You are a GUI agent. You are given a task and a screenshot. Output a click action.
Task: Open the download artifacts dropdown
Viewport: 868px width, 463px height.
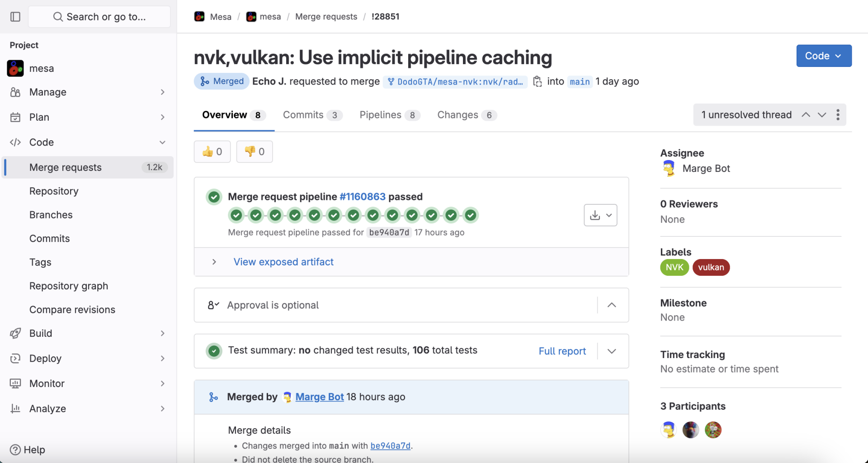point(600,215)
